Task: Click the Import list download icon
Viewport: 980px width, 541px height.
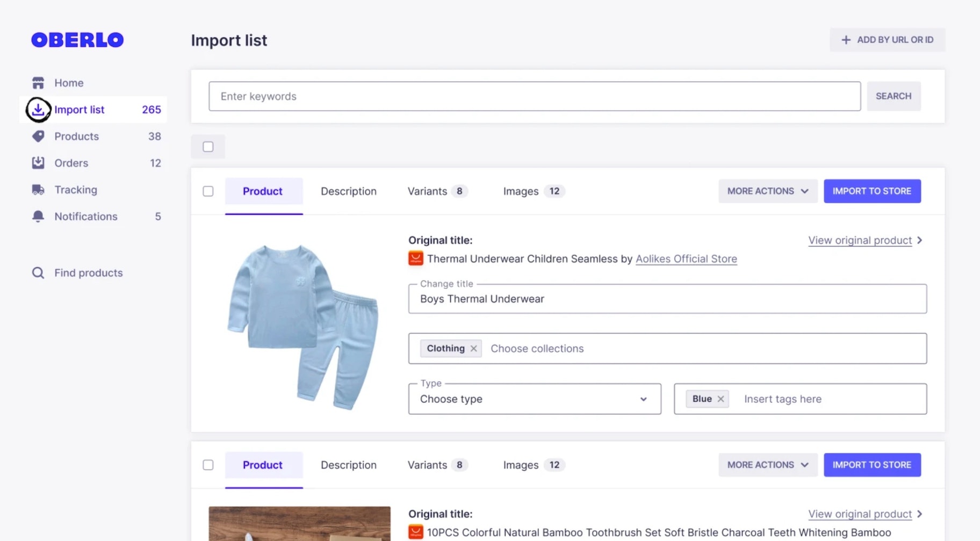Action: pyautogui.click(x=38, y=110)
